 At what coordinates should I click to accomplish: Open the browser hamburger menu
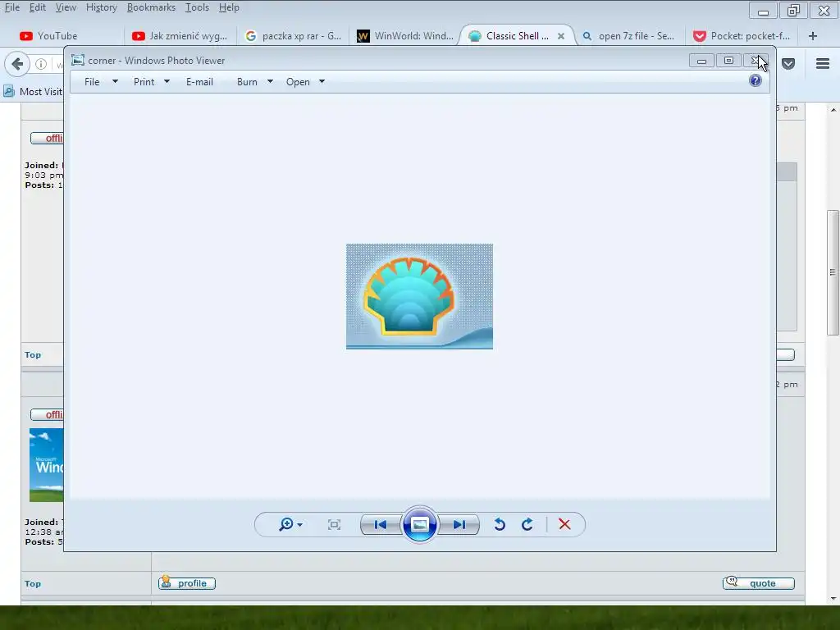(x=823, y=64)
